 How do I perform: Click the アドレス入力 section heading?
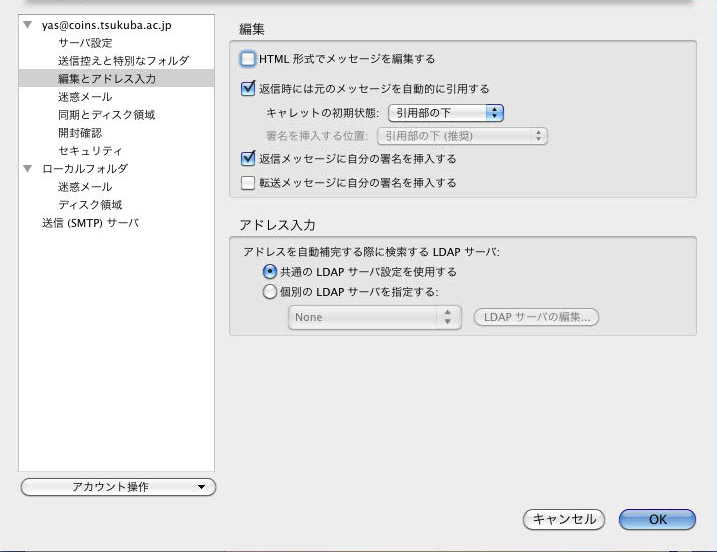tap(278, 225)
